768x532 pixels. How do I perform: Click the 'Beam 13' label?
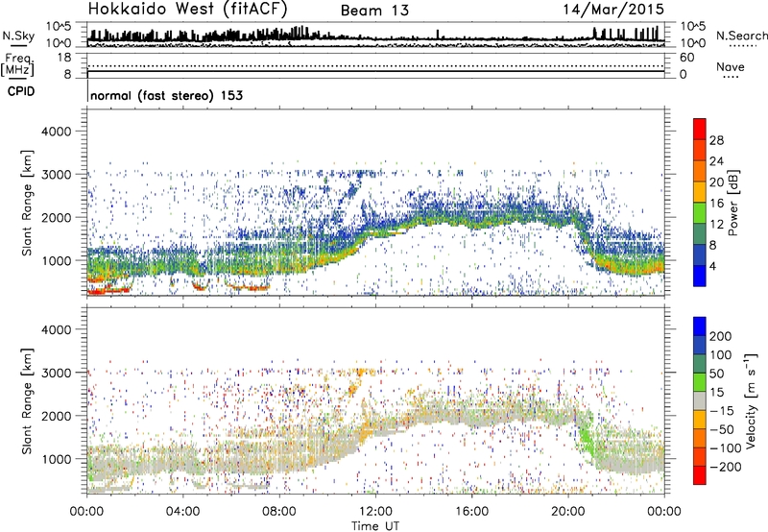374,11
